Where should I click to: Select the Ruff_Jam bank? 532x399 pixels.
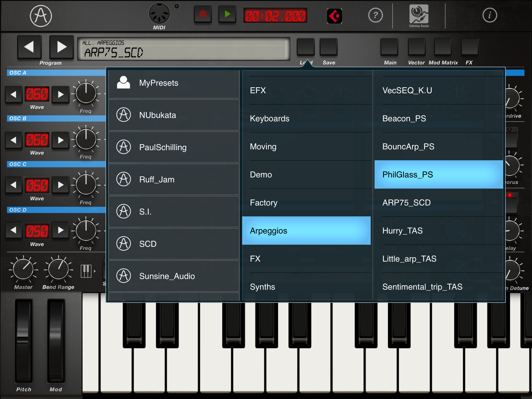174,179
